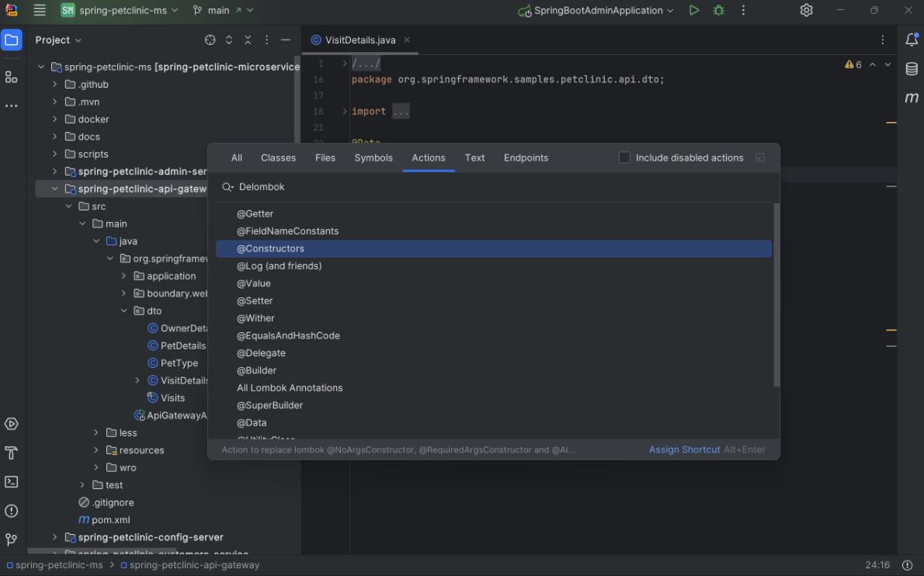
Task: Open the Notifications bell panel
Action: 912,40
